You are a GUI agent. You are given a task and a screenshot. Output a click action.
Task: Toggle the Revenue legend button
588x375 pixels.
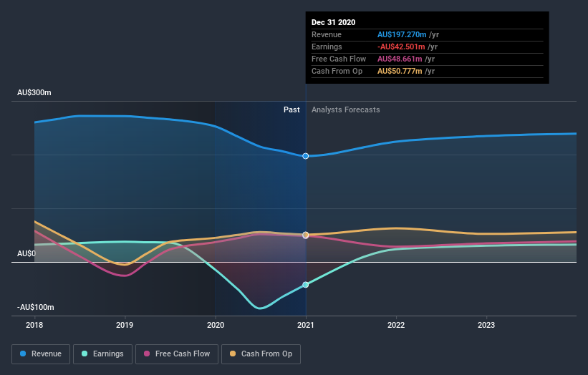click(41, 354)
